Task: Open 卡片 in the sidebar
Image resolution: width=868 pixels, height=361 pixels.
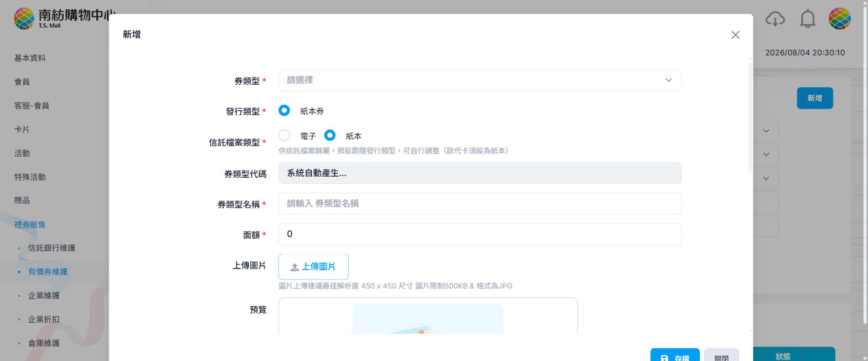Action: [x=22, y=130]
